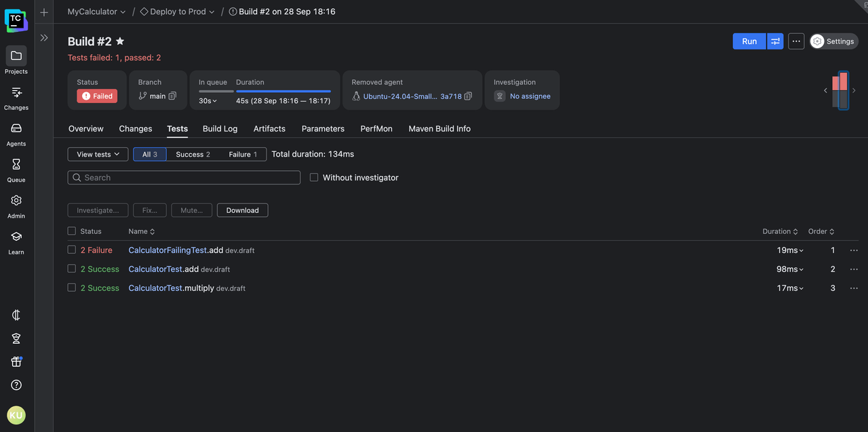Enable the Without investigator checkbox

pos(314,178)
